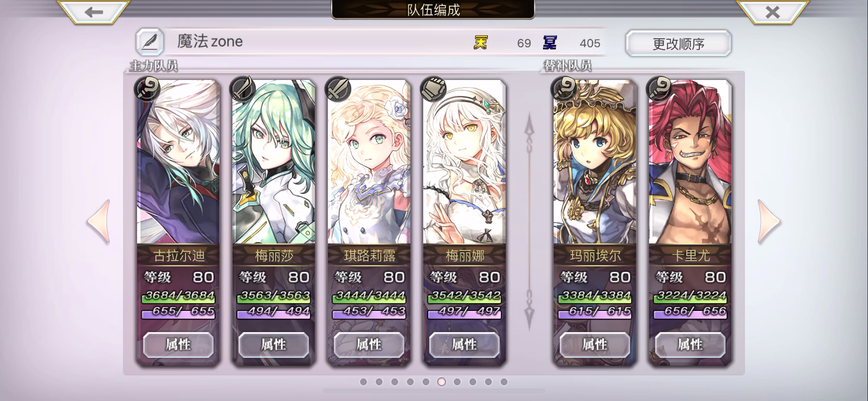Screen dimensions: 868x401
Task: Go to previous team with left arrow
Action: coord(99,222)
